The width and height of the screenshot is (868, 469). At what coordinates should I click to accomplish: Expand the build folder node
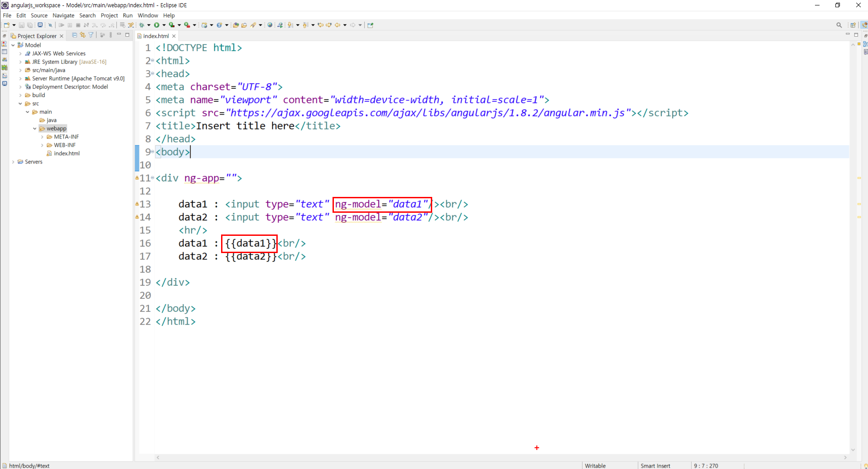(x=20, y=95)
